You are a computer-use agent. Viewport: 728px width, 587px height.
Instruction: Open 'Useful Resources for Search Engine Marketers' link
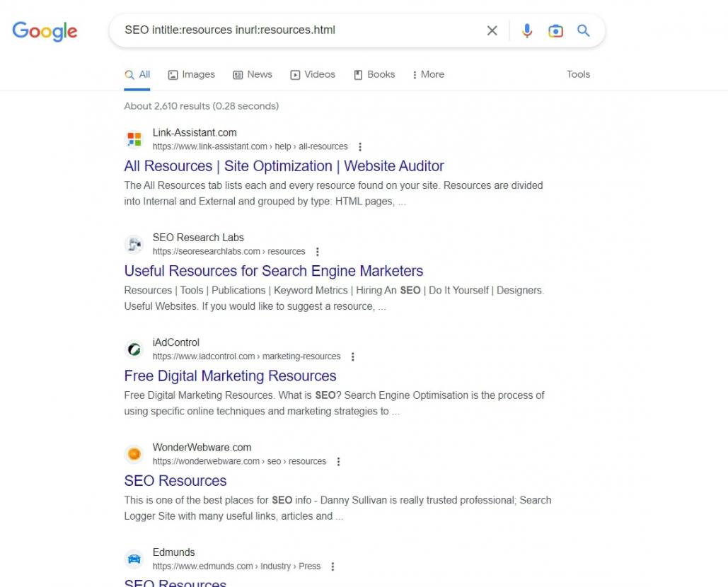(273, 271)
